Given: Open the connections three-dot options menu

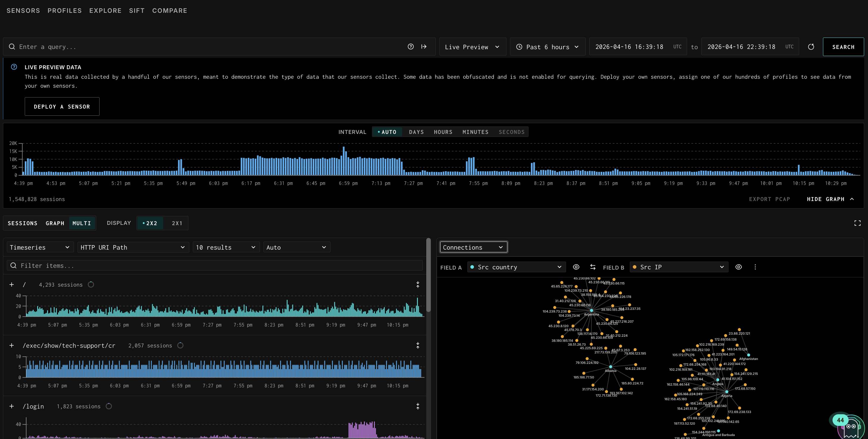Looking at the screenshot, I should pyautogui.click(x=755, y=267).
